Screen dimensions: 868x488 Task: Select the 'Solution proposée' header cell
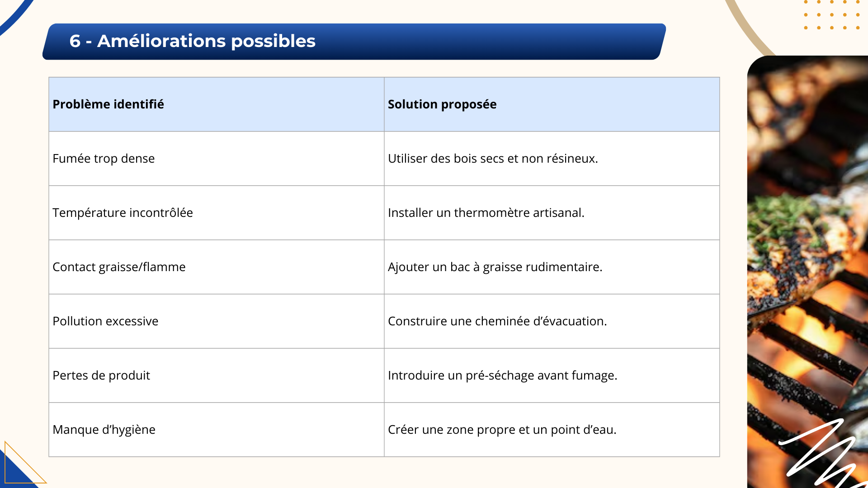(x=552, y=104)
